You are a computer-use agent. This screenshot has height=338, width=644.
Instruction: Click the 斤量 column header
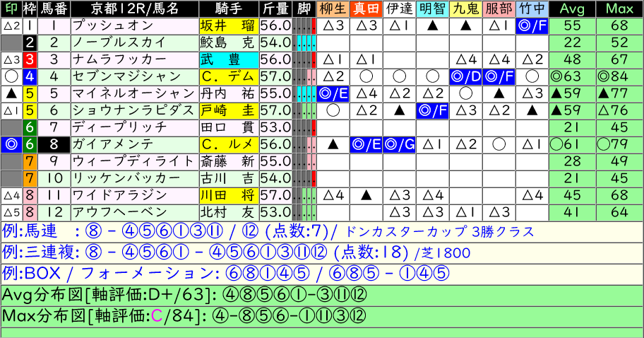[275, 8]
